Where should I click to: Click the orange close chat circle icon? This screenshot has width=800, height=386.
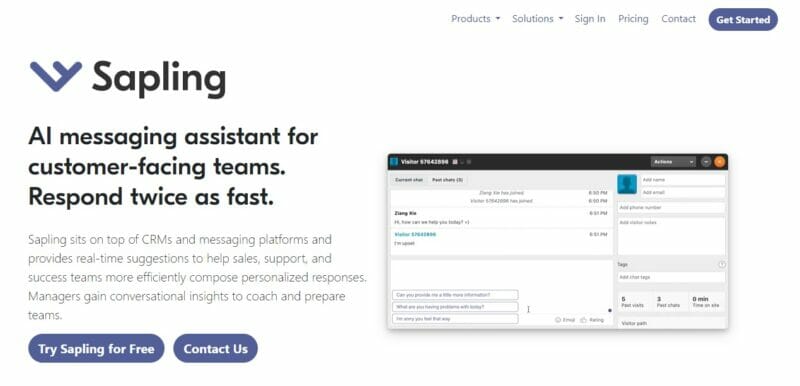(719, 162)
